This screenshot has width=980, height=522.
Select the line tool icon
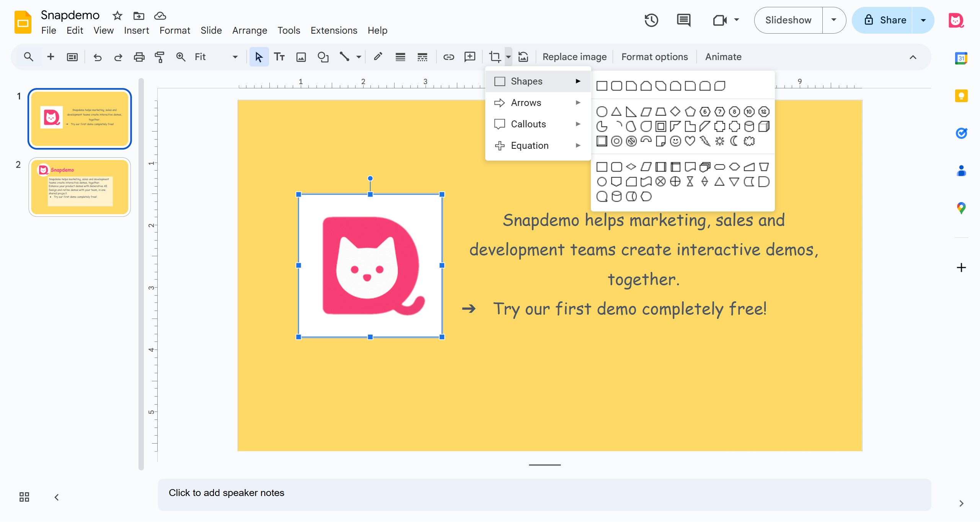(344, 57)
